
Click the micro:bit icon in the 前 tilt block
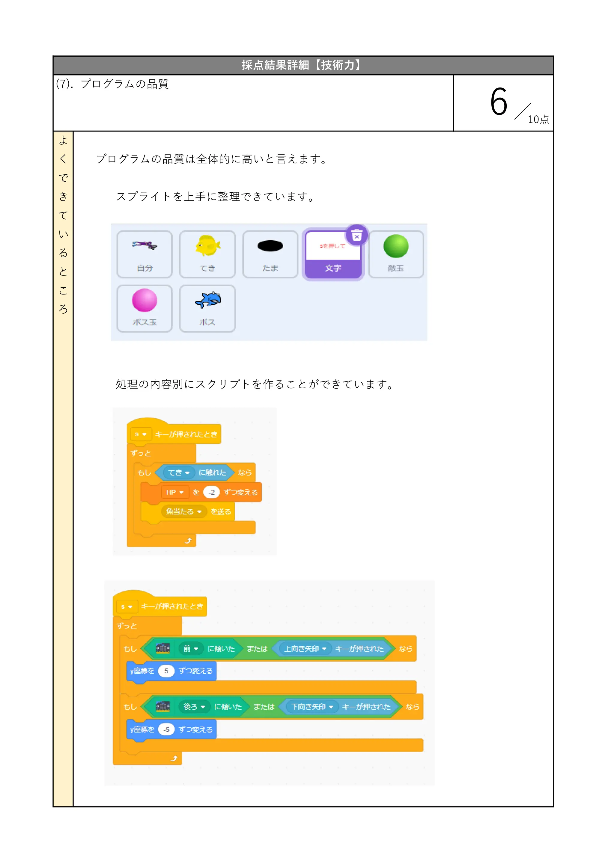[163, 648]
